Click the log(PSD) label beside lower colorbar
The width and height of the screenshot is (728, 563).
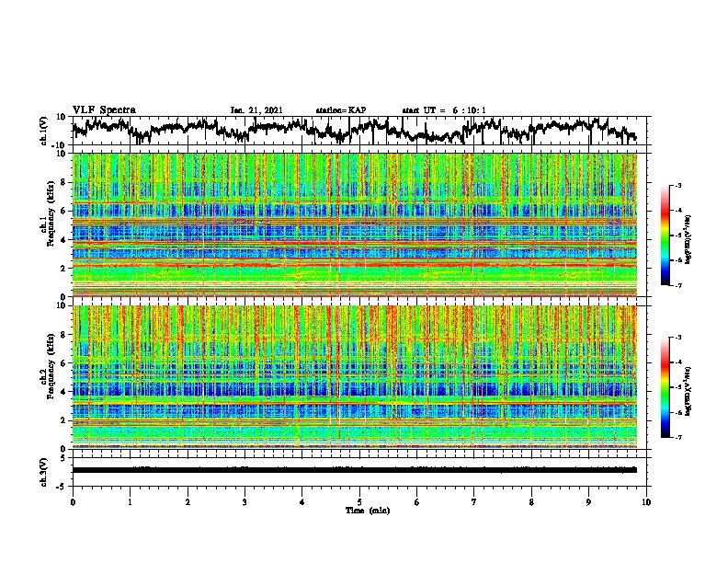(x=688, y=392)
